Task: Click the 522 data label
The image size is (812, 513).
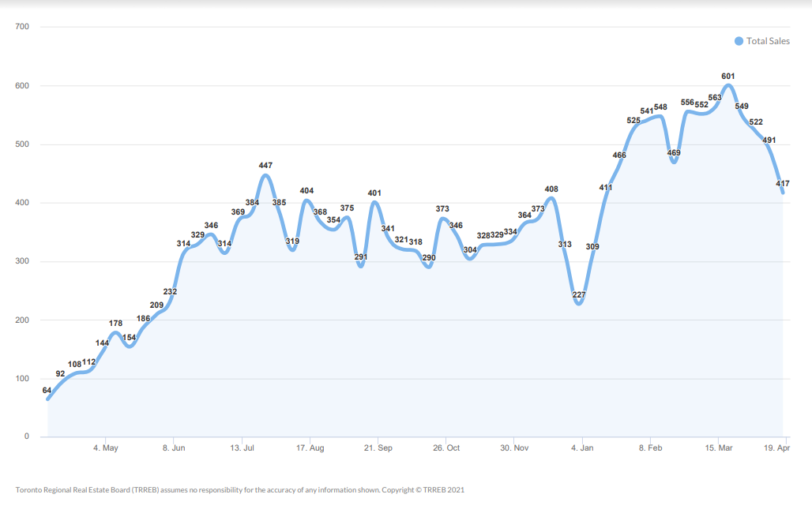Action: coord(756,122)
